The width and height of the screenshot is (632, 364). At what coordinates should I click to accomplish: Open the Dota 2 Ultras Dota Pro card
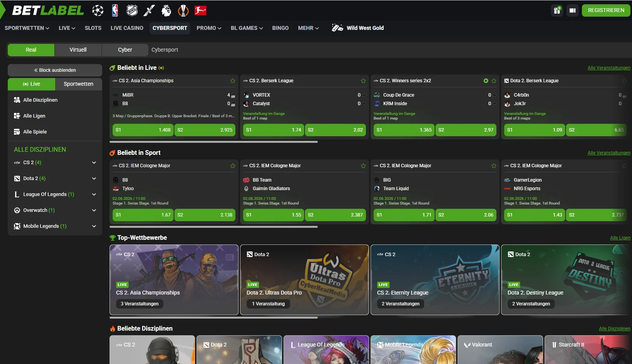coord(305,280)
